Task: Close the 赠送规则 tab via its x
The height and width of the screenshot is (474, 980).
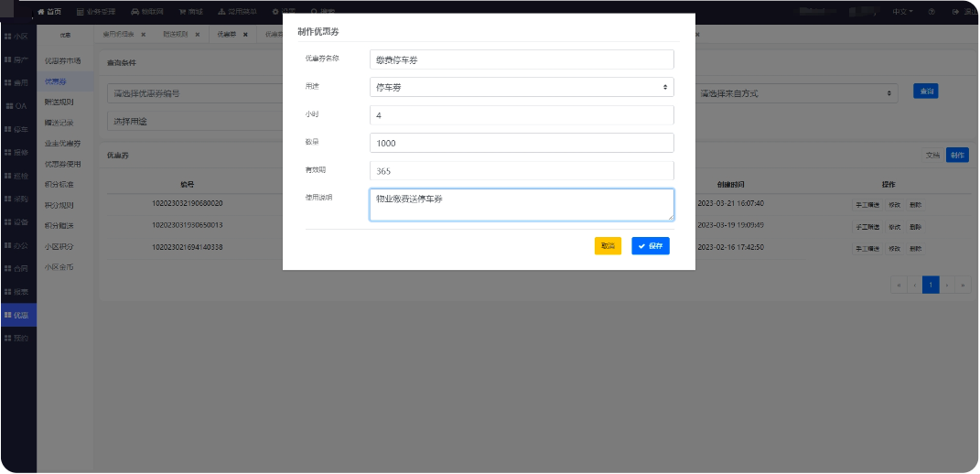Action: (x=198, y=35)
